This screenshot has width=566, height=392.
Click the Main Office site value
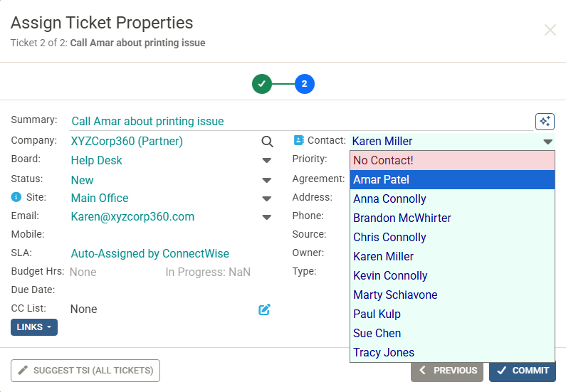(x=99, y=198)
